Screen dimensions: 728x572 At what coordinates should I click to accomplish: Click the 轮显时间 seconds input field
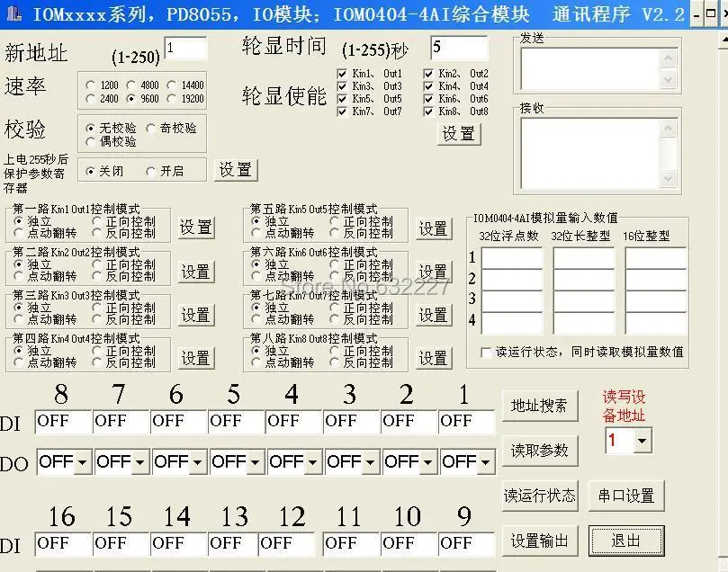(459, 48)
